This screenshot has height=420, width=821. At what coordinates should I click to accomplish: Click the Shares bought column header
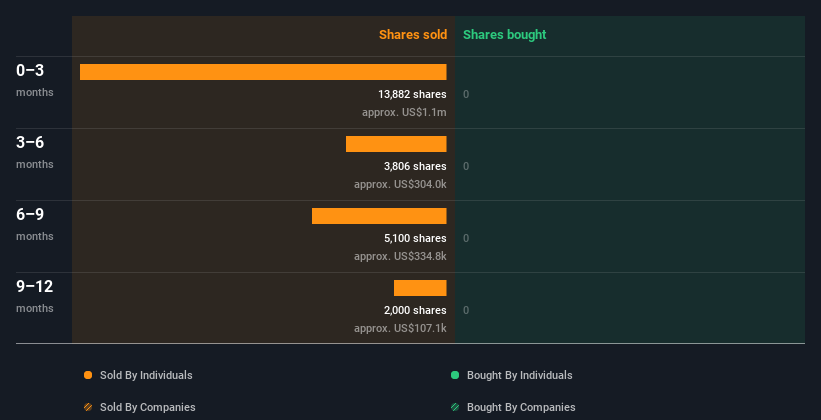(504, 35)
